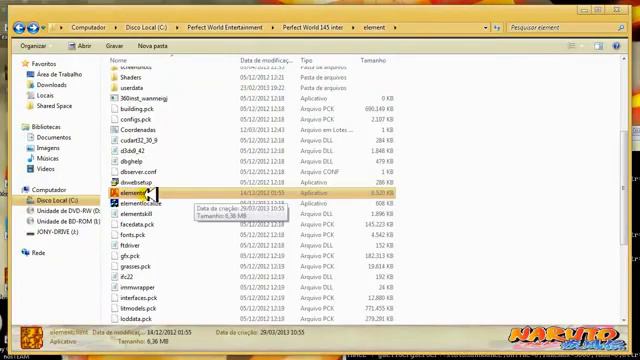Click Abrir in the toolbar
The image size is (640, 360).
tap(80, 46)
